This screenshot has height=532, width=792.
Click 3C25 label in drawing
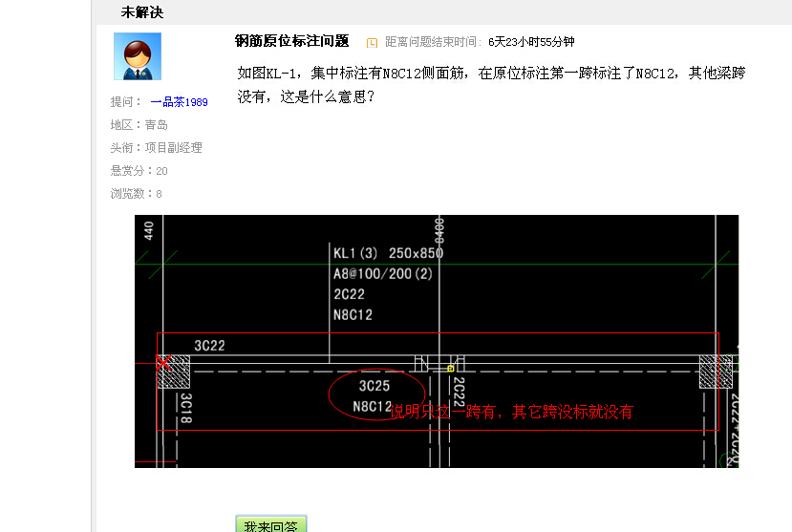375,386
